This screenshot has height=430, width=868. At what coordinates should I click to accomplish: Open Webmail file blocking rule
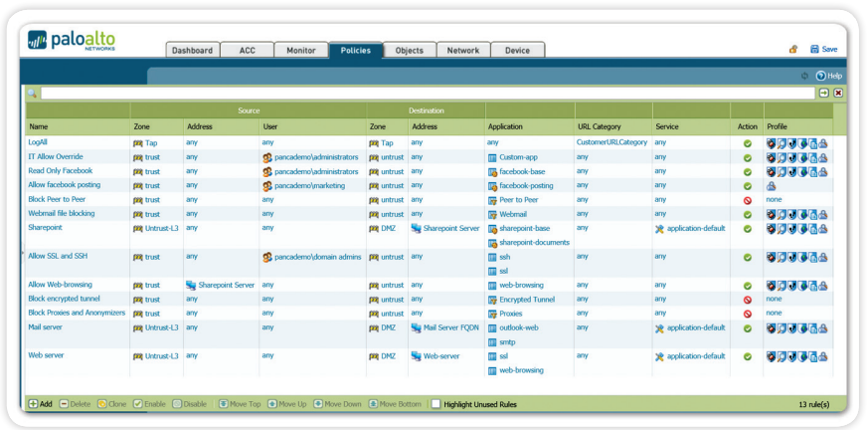[62, 213]
